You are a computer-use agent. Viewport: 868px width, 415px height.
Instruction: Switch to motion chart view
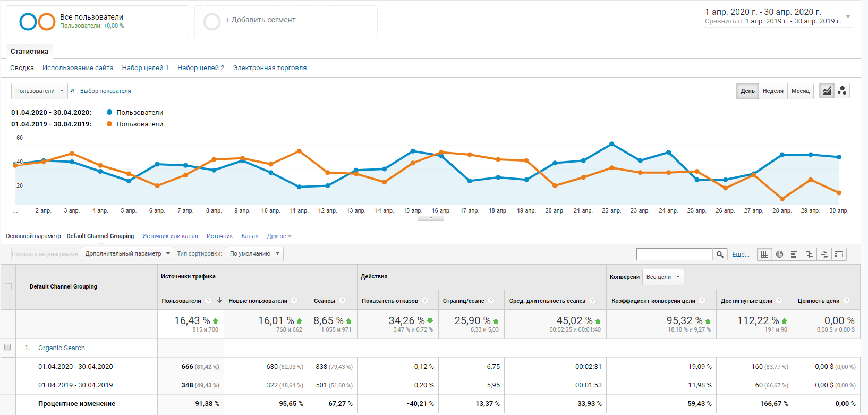(842, 91)
